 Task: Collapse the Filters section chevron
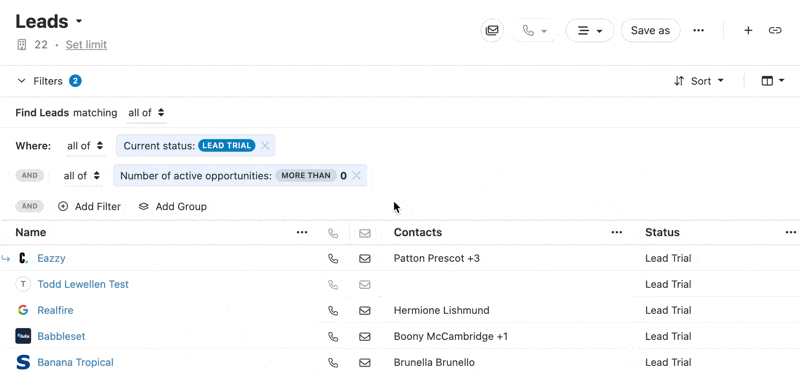pos(21,81)
